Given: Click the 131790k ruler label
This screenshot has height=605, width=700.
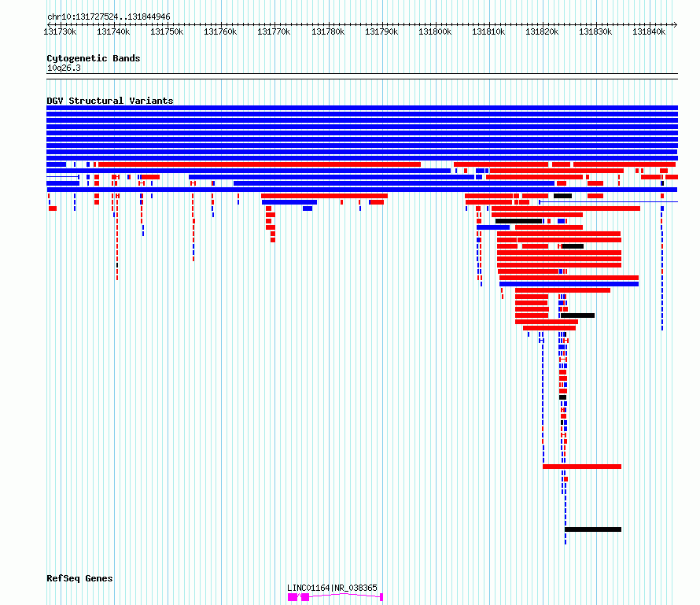Looking at the screenshot, I should tap(381, 31).
